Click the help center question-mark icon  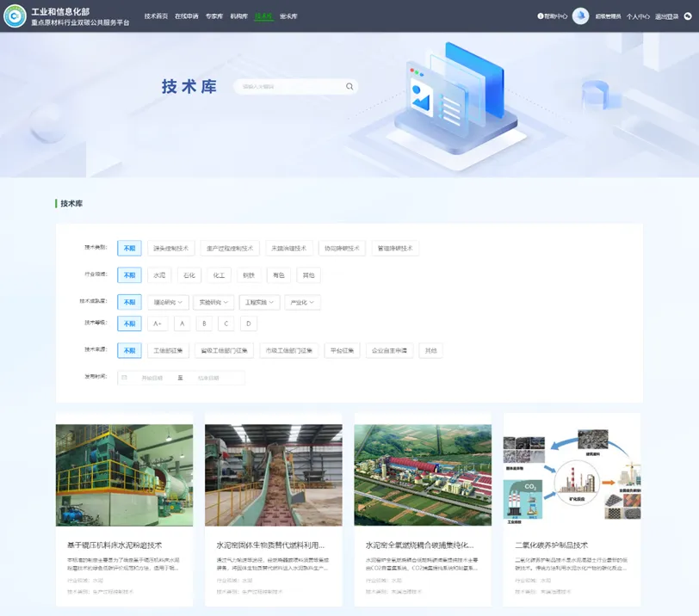[541, 16]
